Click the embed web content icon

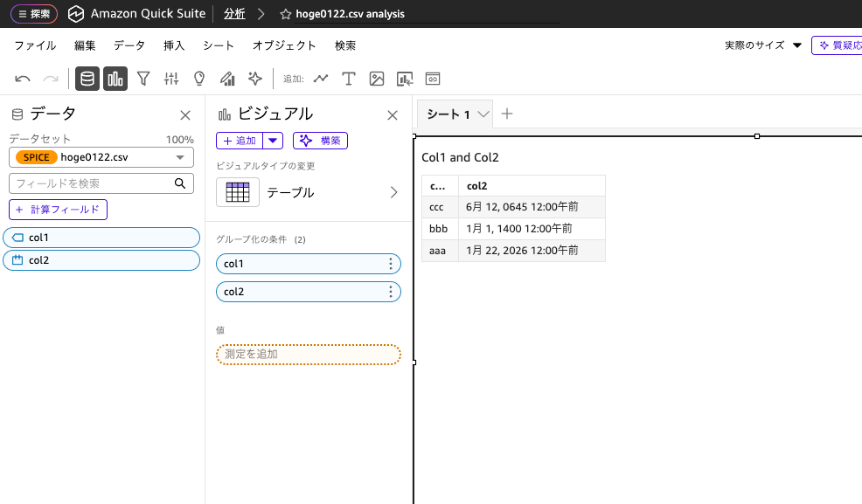(x=432, y=78)
